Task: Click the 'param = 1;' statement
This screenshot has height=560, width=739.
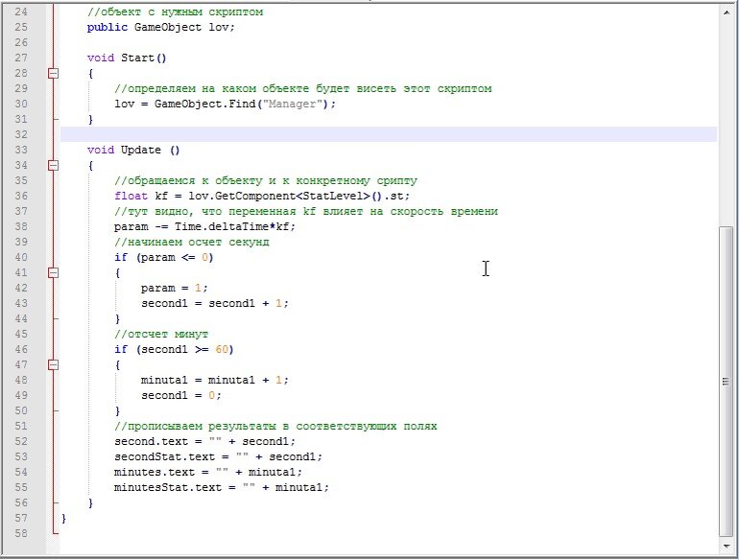Action: (x=174, y=289)
